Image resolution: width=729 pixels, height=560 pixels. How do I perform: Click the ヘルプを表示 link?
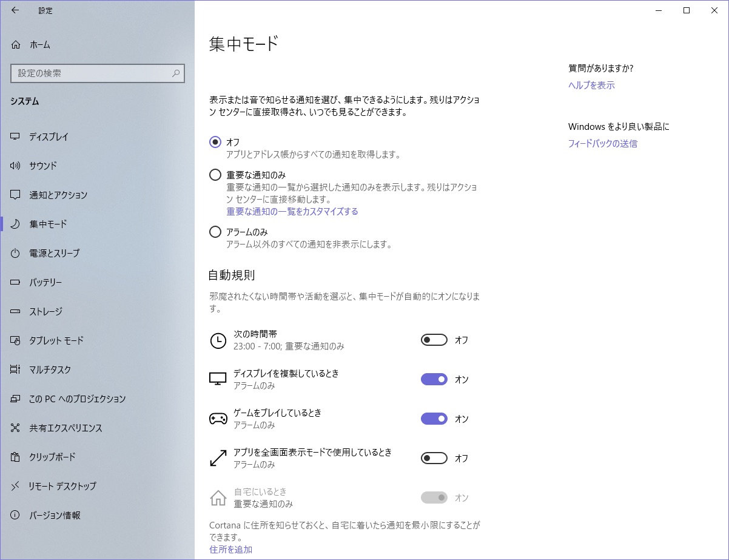[x=591, y=85]
